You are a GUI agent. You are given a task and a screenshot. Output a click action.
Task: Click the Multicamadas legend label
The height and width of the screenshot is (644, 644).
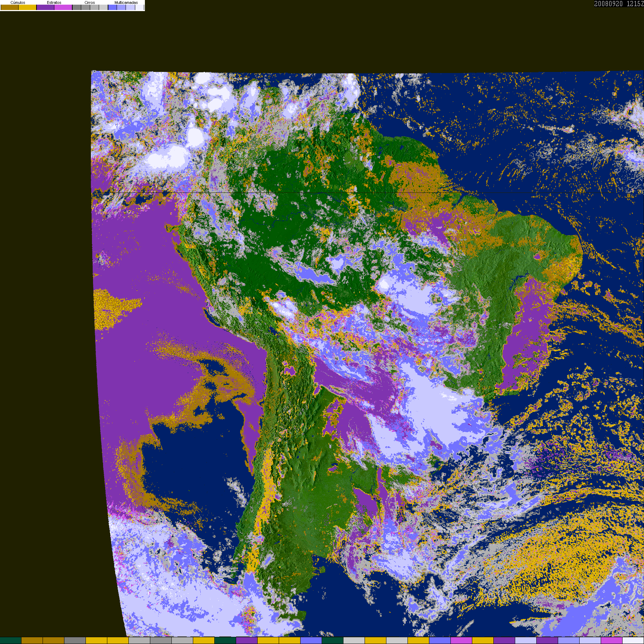[x=126, y=3]
